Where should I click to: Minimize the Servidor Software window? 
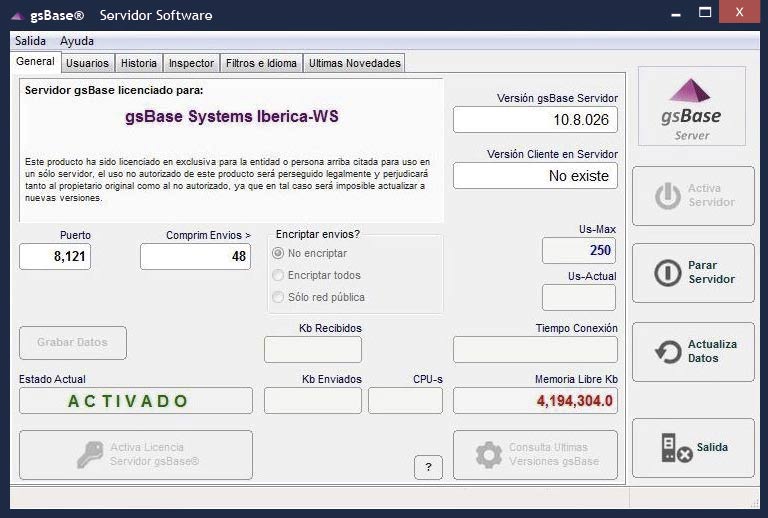click(676, 14)
